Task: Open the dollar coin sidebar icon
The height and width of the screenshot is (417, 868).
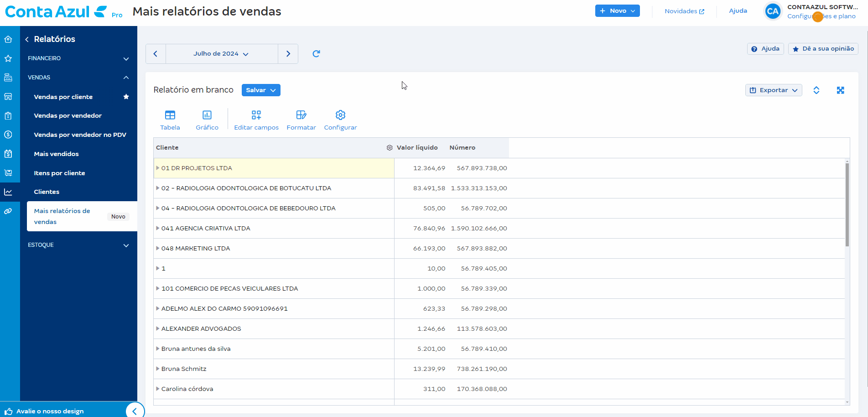Action: tap(8, 135)
